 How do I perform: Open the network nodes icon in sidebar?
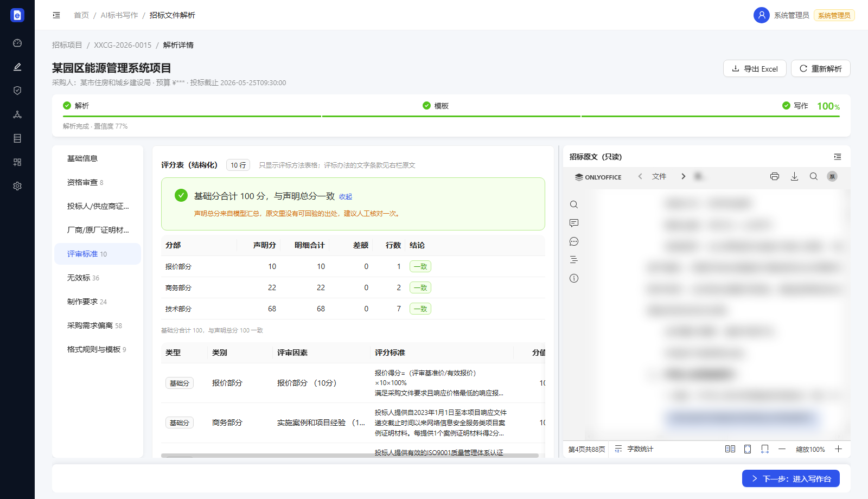click(x=17, y=114)
